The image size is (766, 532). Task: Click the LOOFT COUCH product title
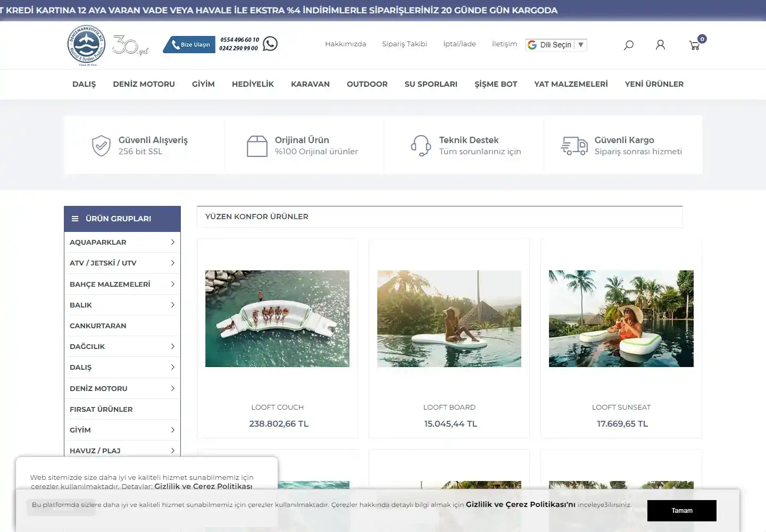[277, 407]
